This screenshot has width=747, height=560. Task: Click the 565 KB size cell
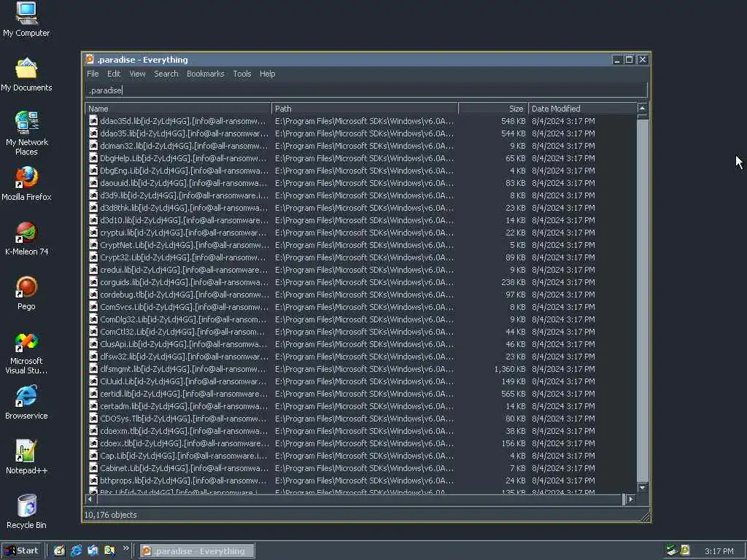click(513, 393)
